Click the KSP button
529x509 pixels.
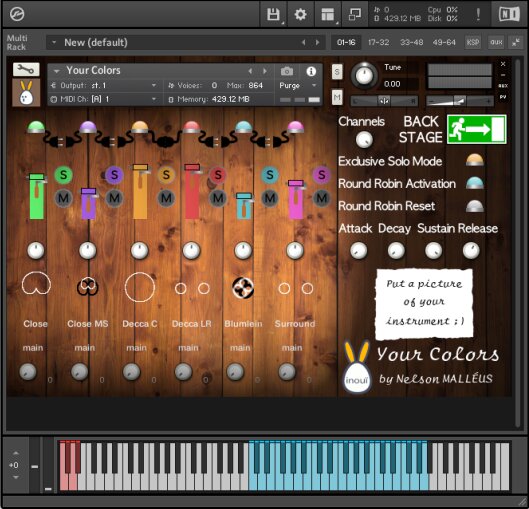tap(473, 42)
